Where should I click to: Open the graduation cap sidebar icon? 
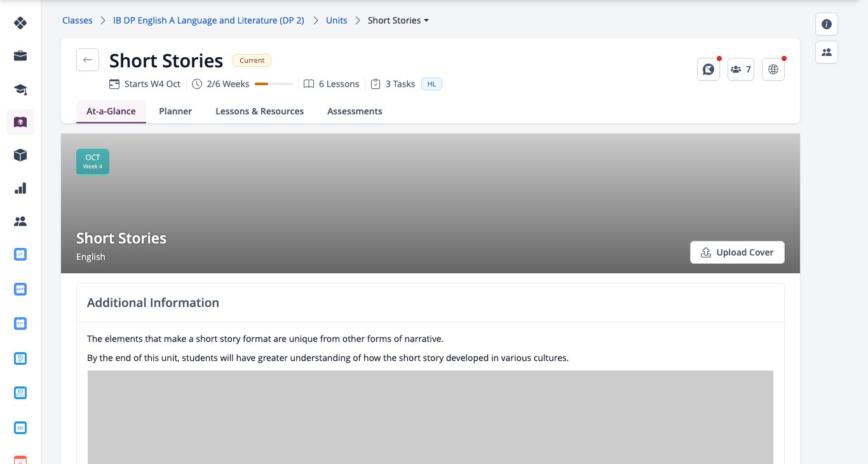[x=20, y=89]
